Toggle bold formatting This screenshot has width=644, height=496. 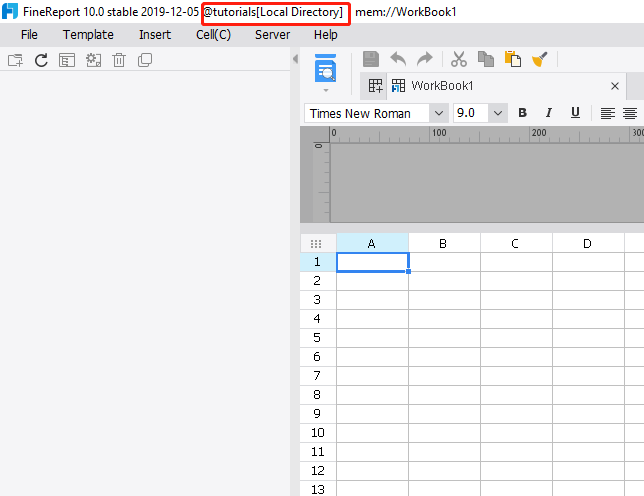click(x=522, y=113)
